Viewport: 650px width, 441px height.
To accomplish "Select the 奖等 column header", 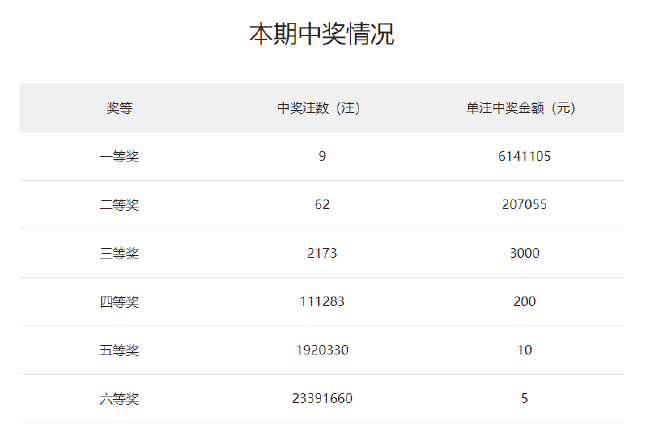I will 120,108.
